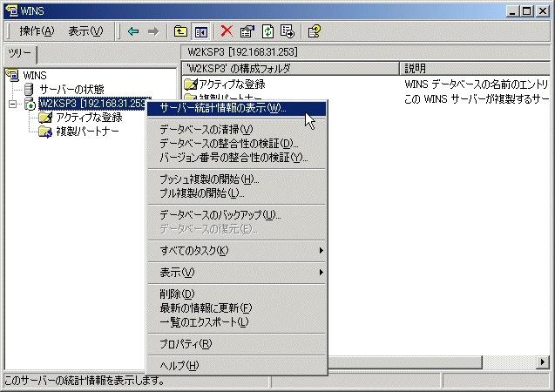
Task: Click アクティブな登録 folder icon in tree
Action: pyautogui.click(x=45, y=117)
